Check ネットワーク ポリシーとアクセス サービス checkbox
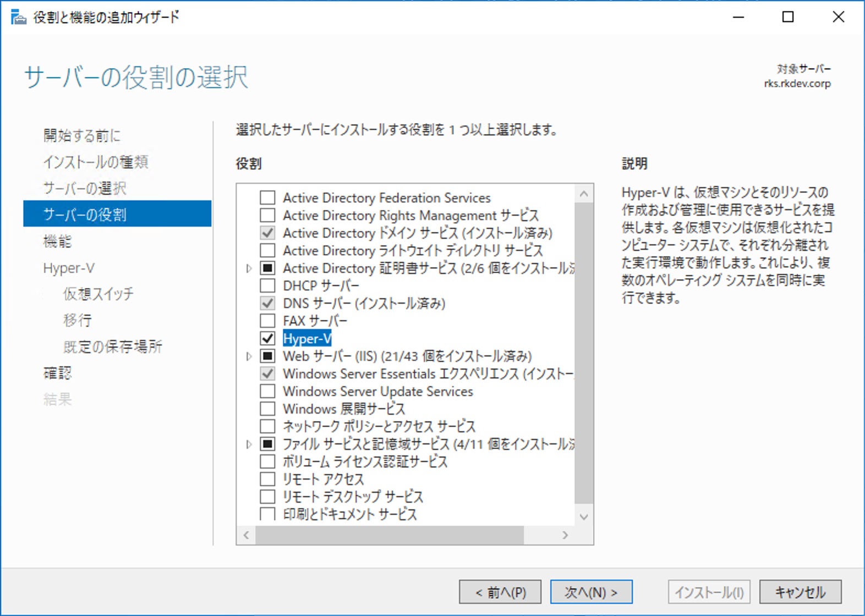This screenshot has width=865, height=616. (x=267, y=426)
